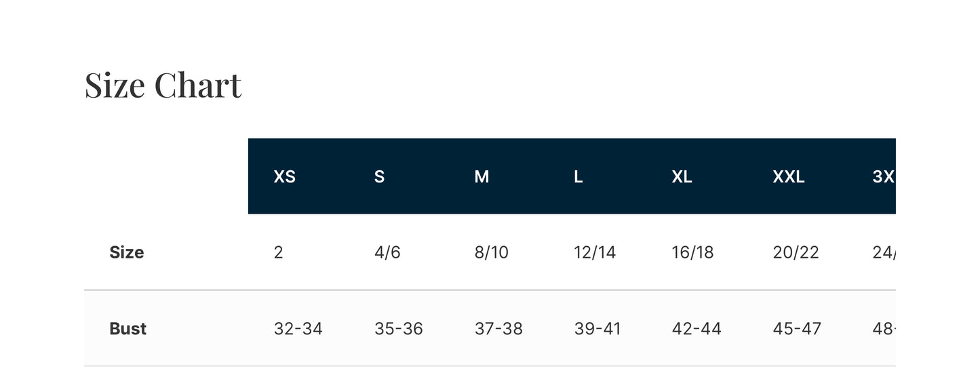Click the Size Chart heading
The width and height of the screenshot is (980, 392).
pyautogui.click(x=163, y=85)
